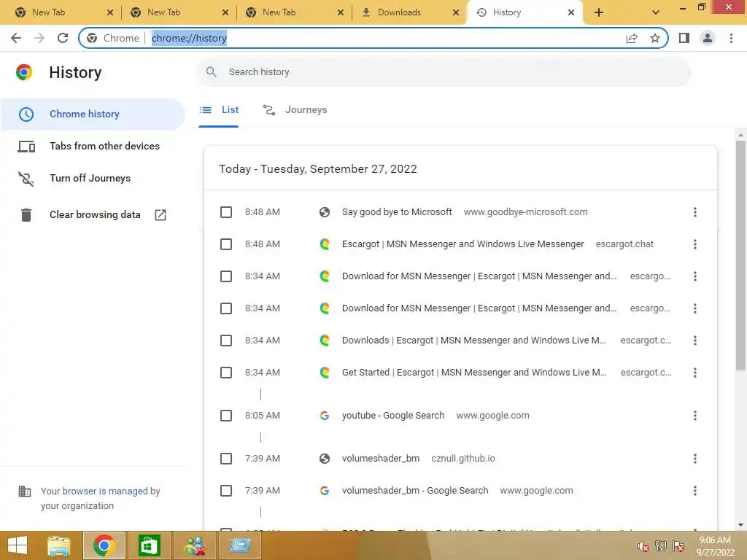Go back using the browser back arrow

16,38
